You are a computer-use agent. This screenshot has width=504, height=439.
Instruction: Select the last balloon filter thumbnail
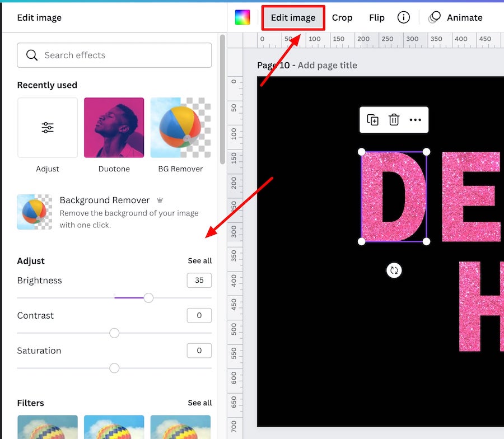(x=180, y=427)
